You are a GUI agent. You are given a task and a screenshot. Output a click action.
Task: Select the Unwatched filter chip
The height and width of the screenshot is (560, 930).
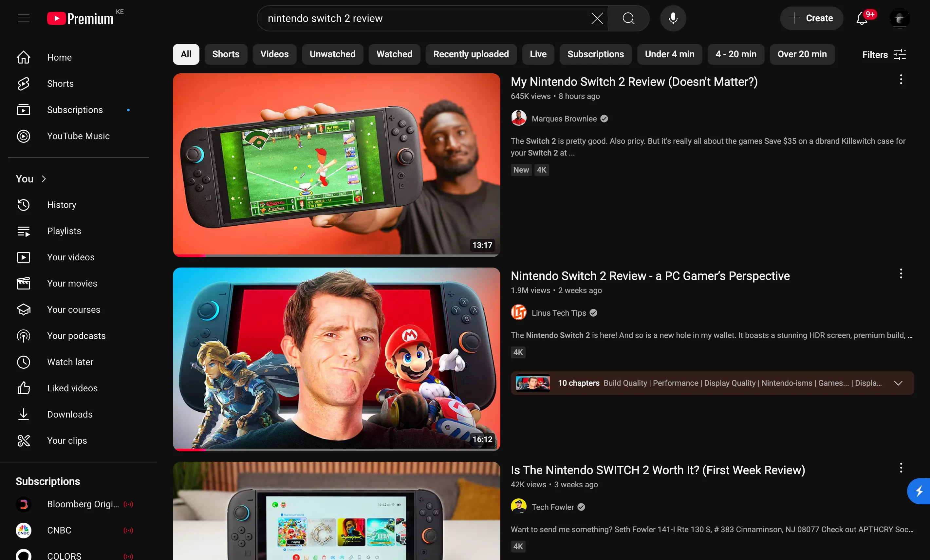coord(332,54)
